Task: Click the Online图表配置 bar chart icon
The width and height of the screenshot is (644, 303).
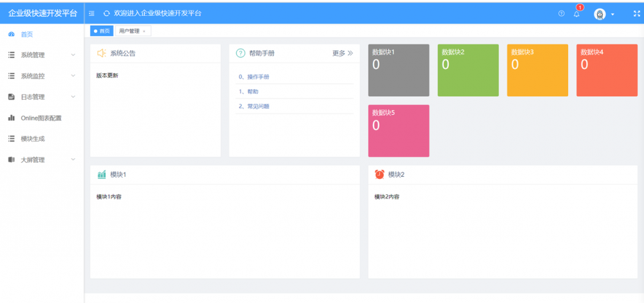Action: [12, 118]
